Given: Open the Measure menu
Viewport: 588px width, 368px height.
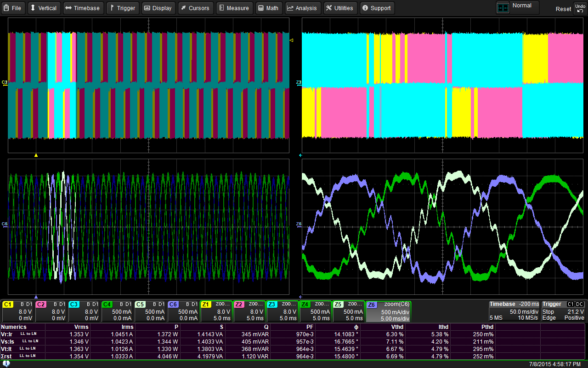Looking at the screenshot, I should (234, 8).
